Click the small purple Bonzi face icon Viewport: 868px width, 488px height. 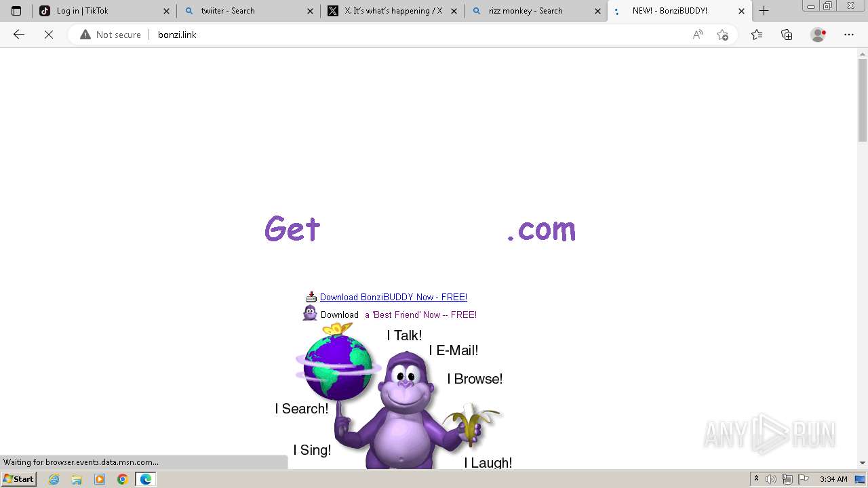click(310, 313)
